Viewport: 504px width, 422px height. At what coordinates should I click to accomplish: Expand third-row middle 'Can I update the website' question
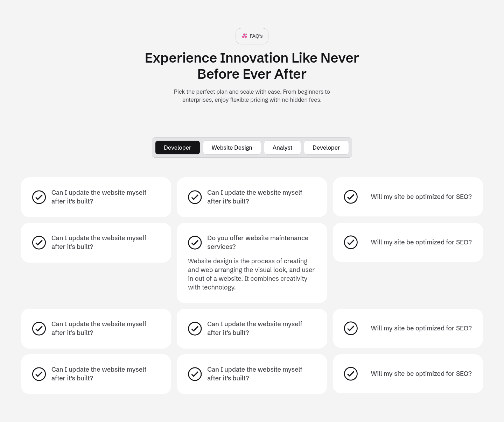click(254, 328)
